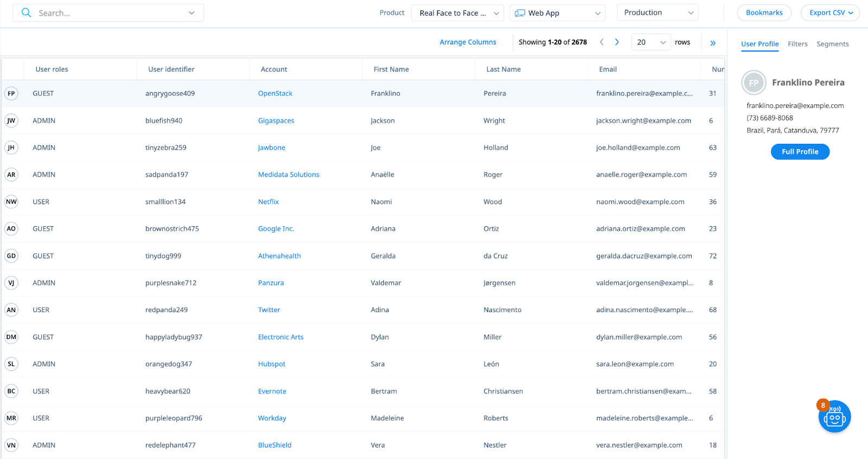Open the Real Face to Face product dropdown
This screenshot has height=459, width=868.
(457, 13)
